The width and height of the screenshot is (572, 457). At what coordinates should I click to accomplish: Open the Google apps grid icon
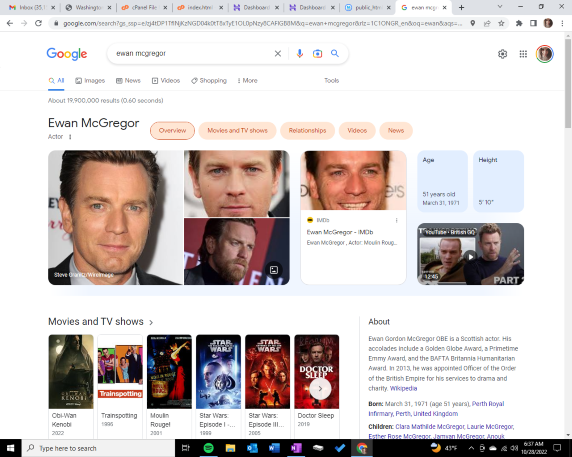click(523, 54)
